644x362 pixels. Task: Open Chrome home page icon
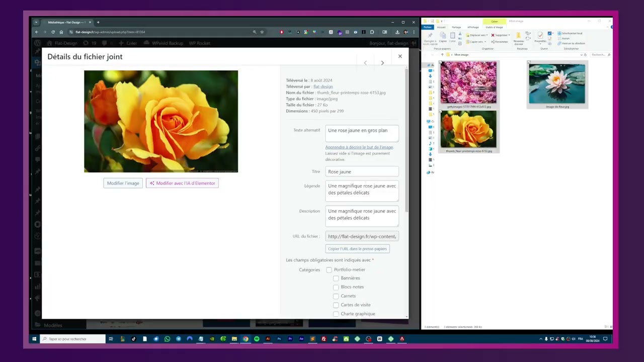61,32
